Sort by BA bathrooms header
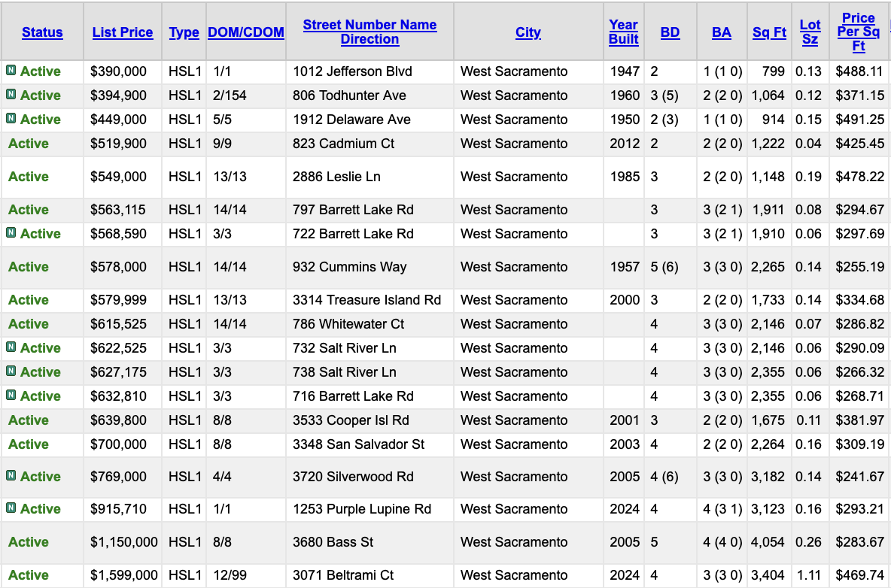 click(x=722, y=32)
